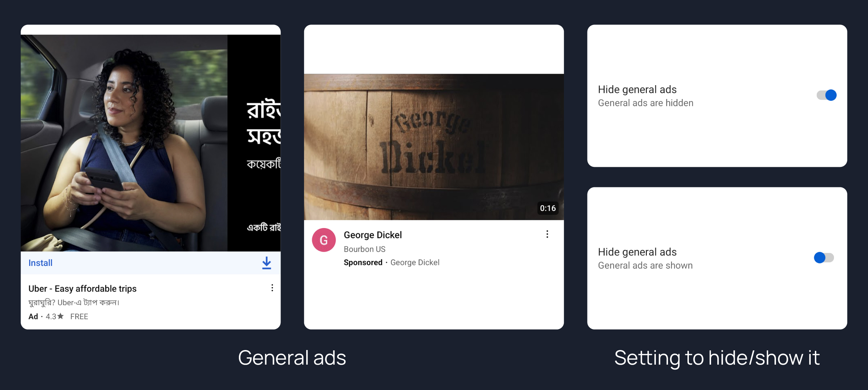
Task: Click the General ads are hidden label
Action: click(x=645, y=103)
